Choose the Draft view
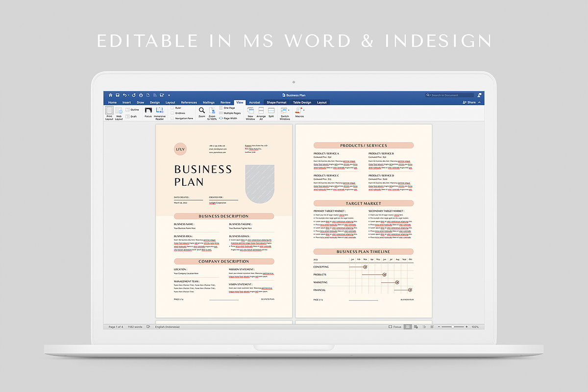The width and height of the screenshot is (588, 392). (131, 117)
